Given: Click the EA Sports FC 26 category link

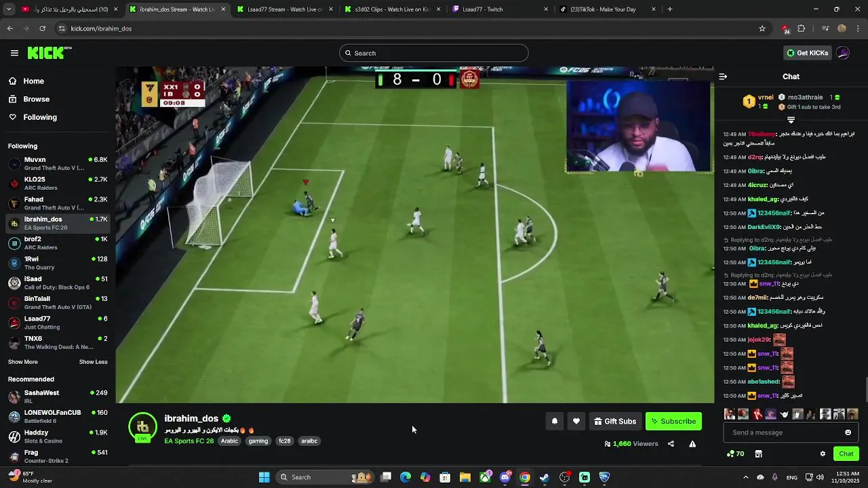Looking at the screenshot, I should point(189,441).
